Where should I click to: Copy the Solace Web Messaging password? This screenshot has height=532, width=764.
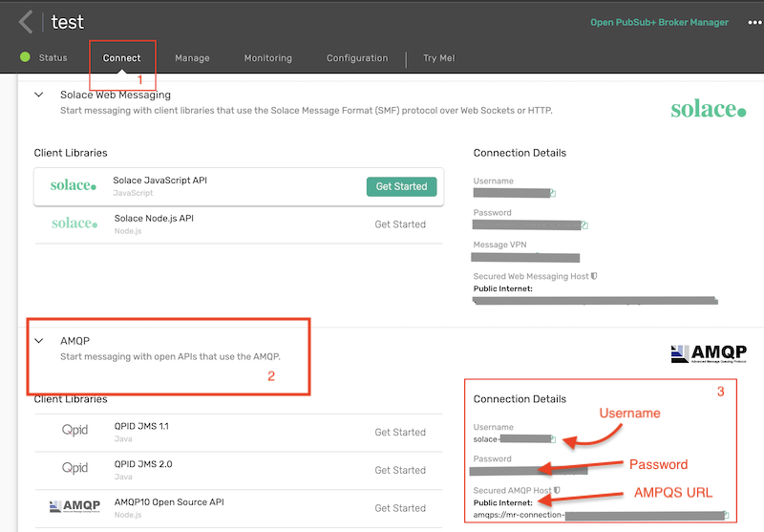[584, 225]
